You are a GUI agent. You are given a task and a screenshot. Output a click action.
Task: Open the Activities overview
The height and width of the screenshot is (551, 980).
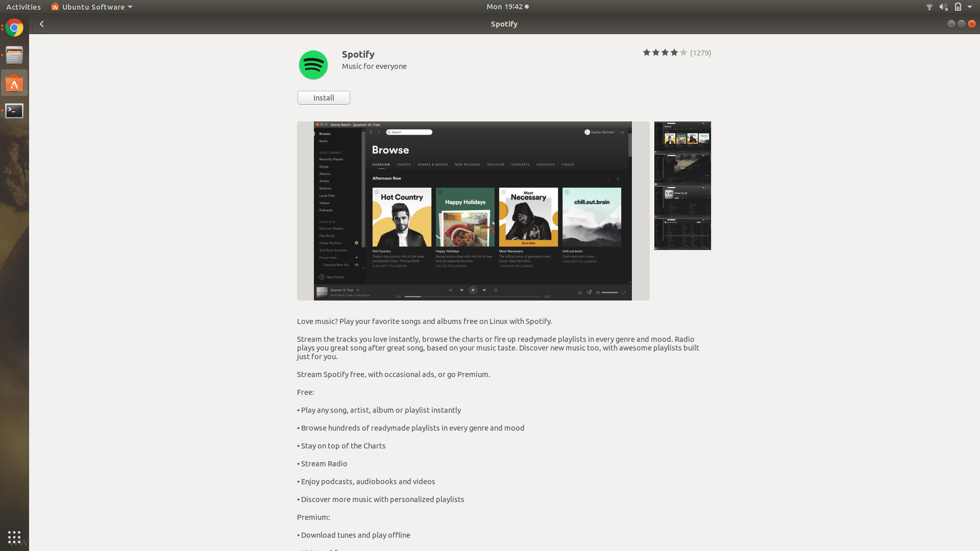(x=23, y=7)
